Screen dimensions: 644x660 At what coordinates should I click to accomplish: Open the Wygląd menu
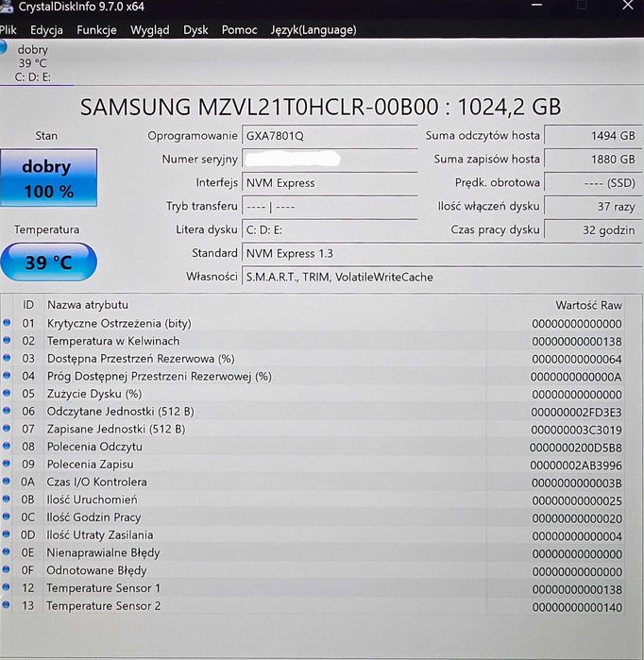coord(150,30)
